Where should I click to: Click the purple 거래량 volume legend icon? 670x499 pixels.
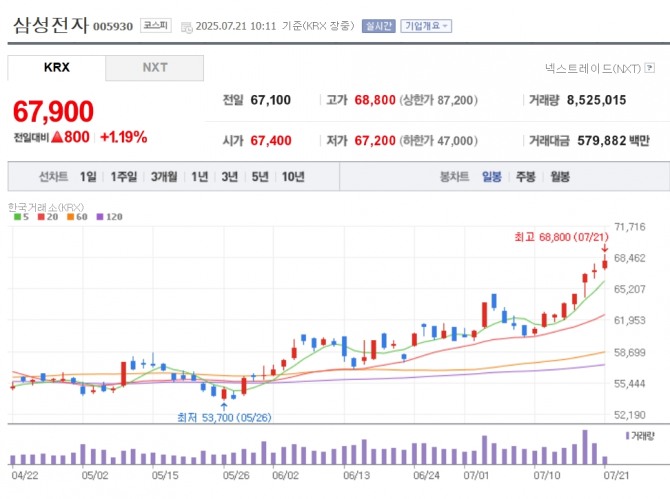629,436
